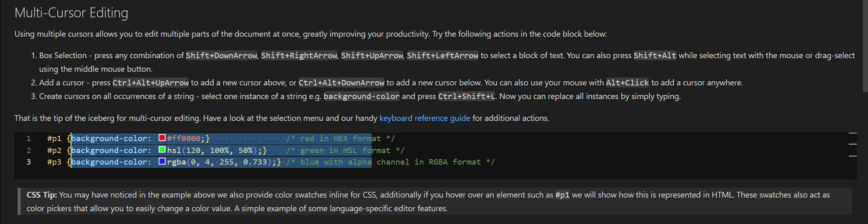Click the green hsl color swatch
Screen dimensions: 868x224
[x=162, y=150]
